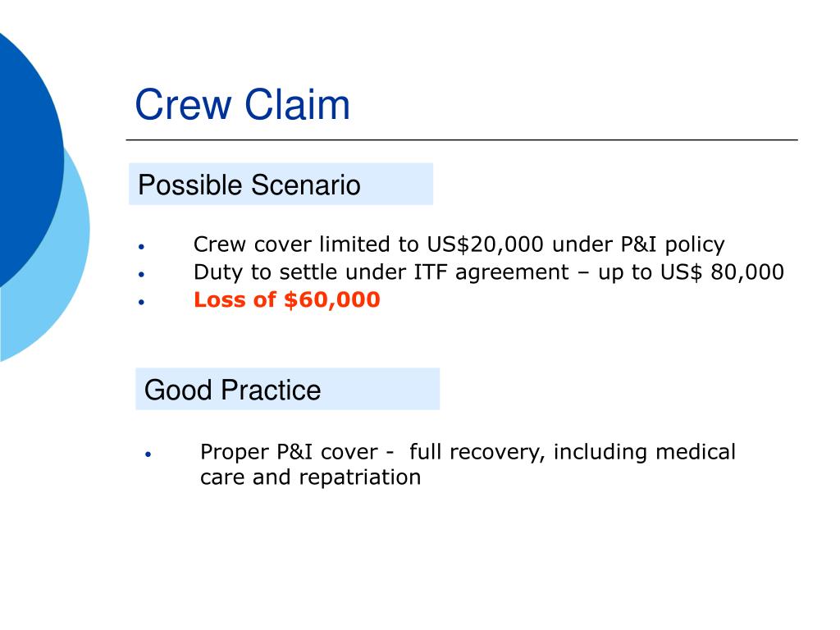Click the word Practice in the heading
The width and height of the screenshot is (840, 630).
point(271,390)
